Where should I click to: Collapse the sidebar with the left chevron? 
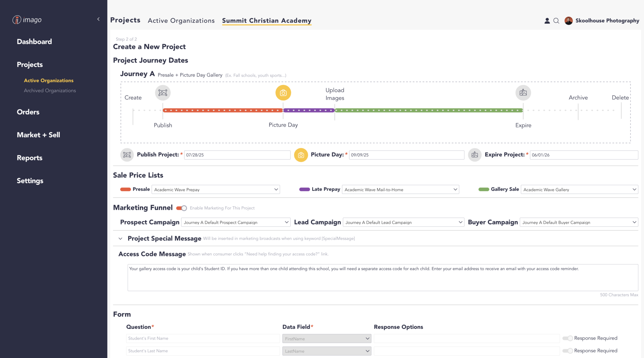click(x=98, y=19)
